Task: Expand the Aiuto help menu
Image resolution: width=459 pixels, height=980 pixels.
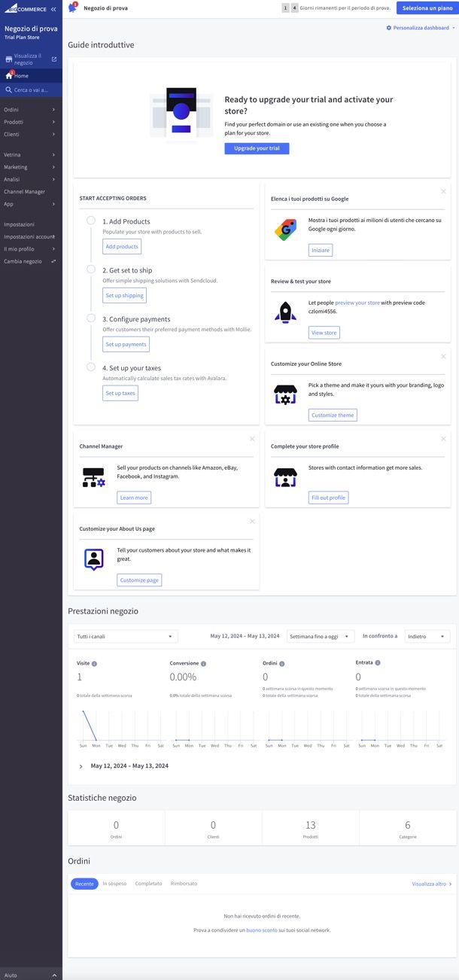Action: (x=31, y=975)
